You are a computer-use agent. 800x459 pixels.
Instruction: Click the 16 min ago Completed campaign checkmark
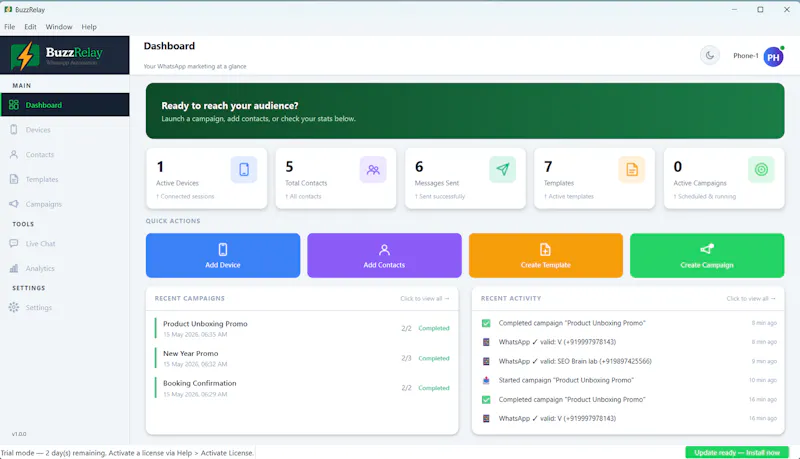[x=486, y=399]
